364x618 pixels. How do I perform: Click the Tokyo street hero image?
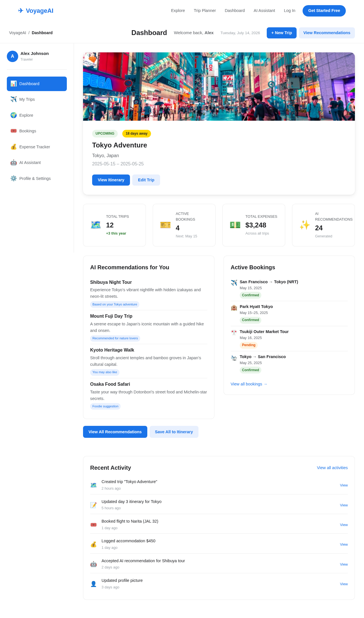point(219,87)
